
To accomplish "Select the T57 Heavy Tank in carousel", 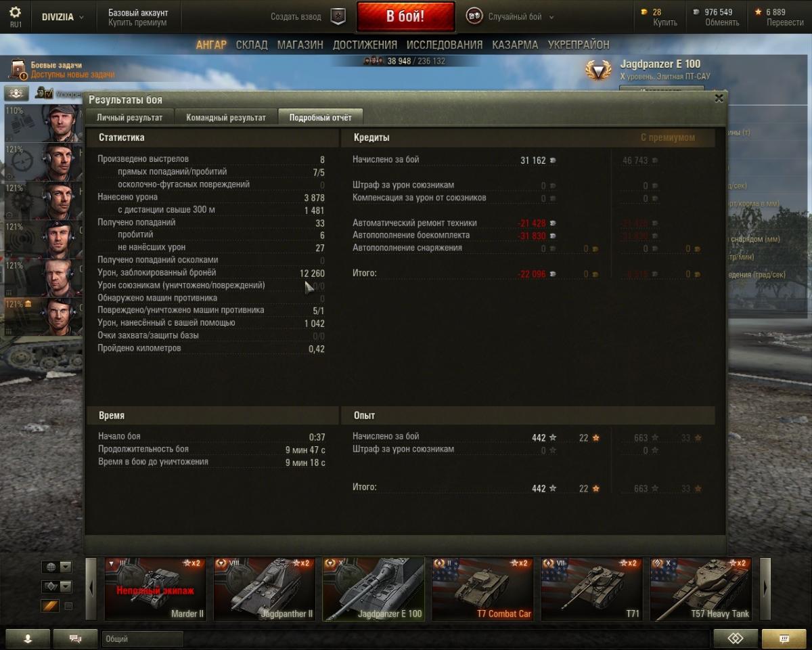I will (x=701, y=589).
